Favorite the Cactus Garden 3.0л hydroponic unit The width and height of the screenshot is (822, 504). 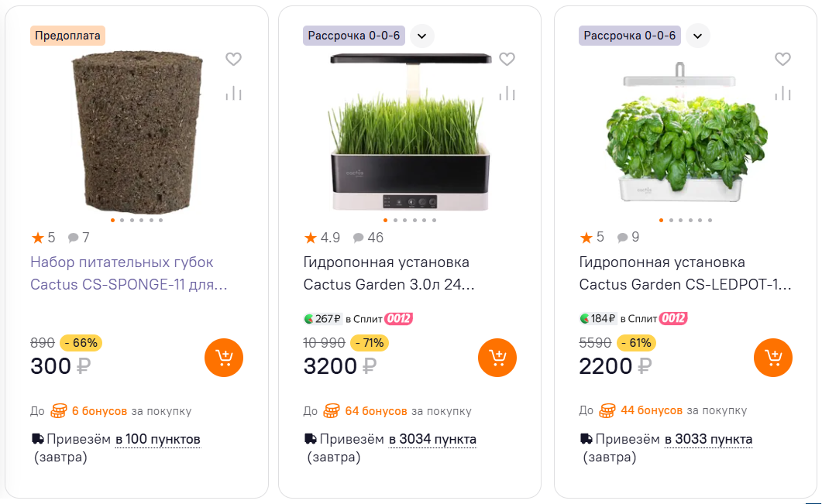pyautogui.click(x=507, y=59)
